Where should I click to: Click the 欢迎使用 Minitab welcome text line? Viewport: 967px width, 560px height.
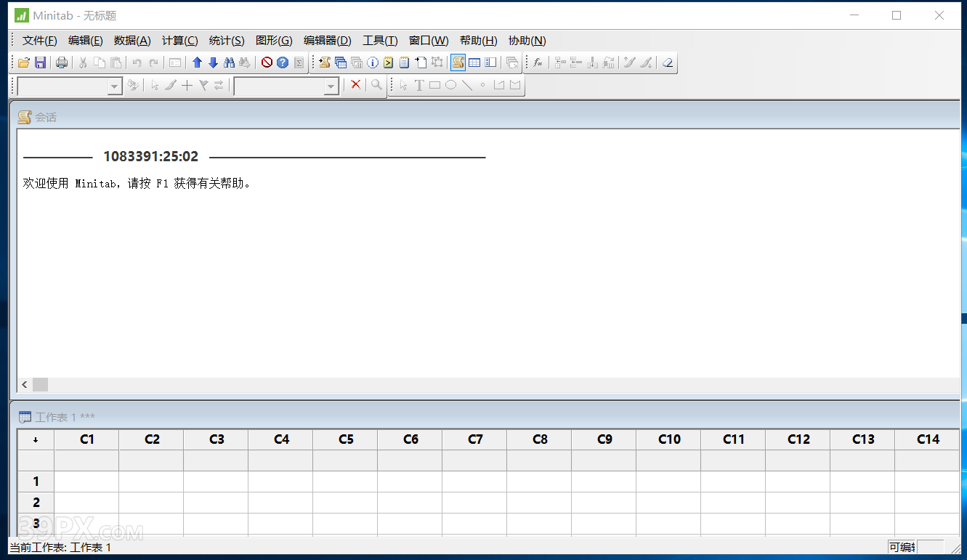pos(137,184)
